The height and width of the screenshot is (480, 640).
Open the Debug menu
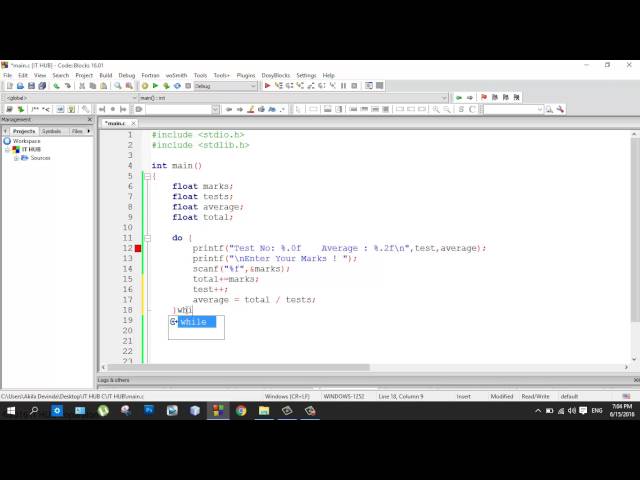click(x=127, y=75)
